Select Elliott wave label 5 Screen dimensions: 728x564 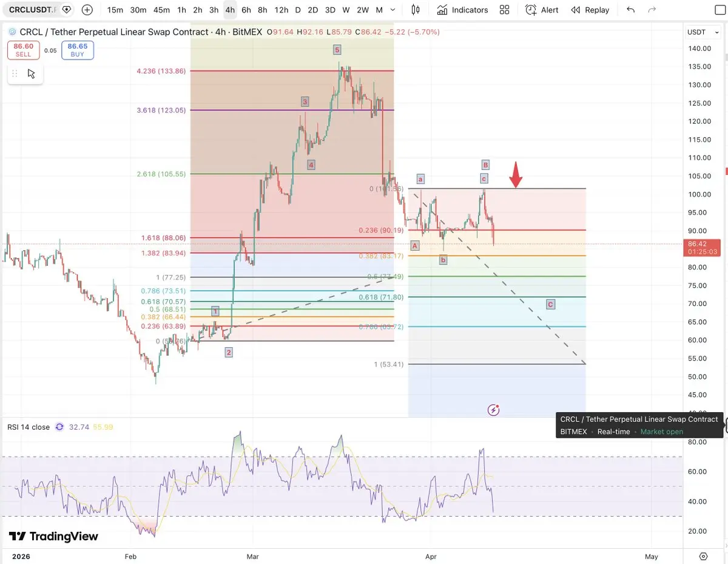[337, 49]
